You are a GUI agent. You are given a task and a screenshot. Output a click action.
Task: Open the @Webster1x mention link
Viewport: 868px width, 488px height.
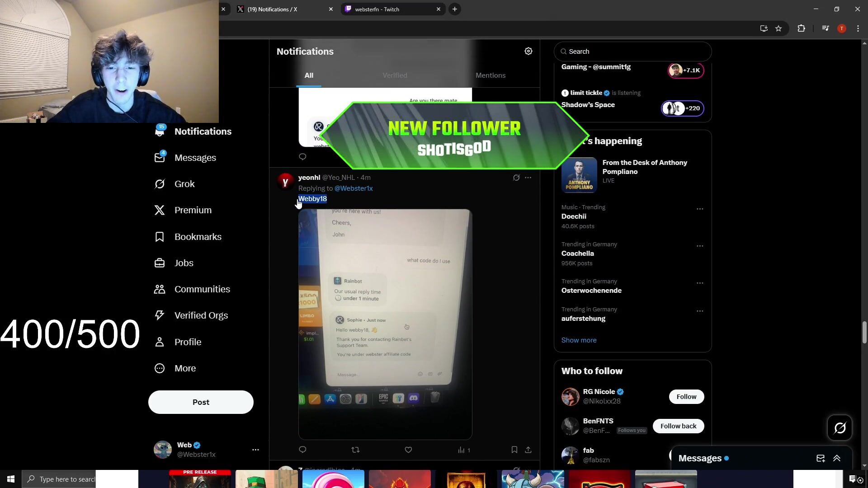354,188
